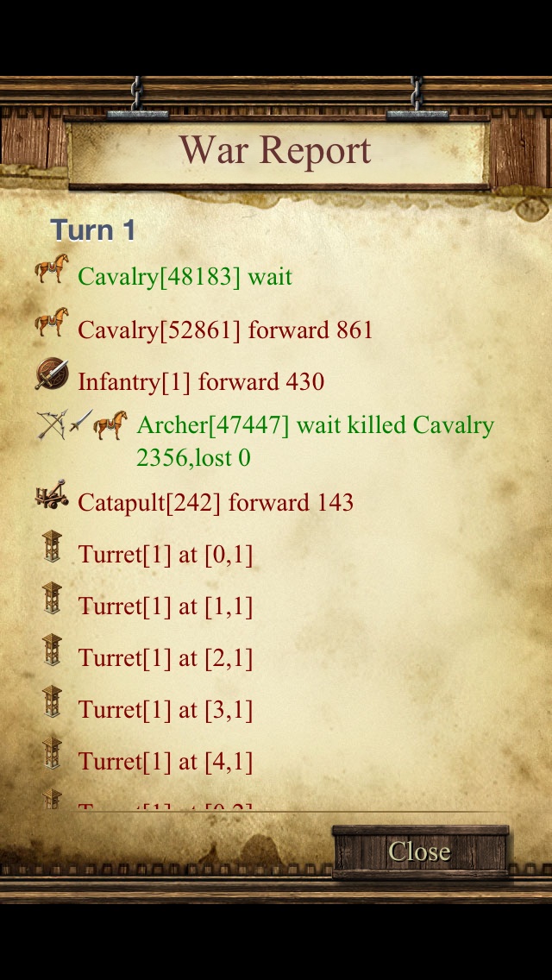Click the horse icon beside Cavalry[52861]

51,322
